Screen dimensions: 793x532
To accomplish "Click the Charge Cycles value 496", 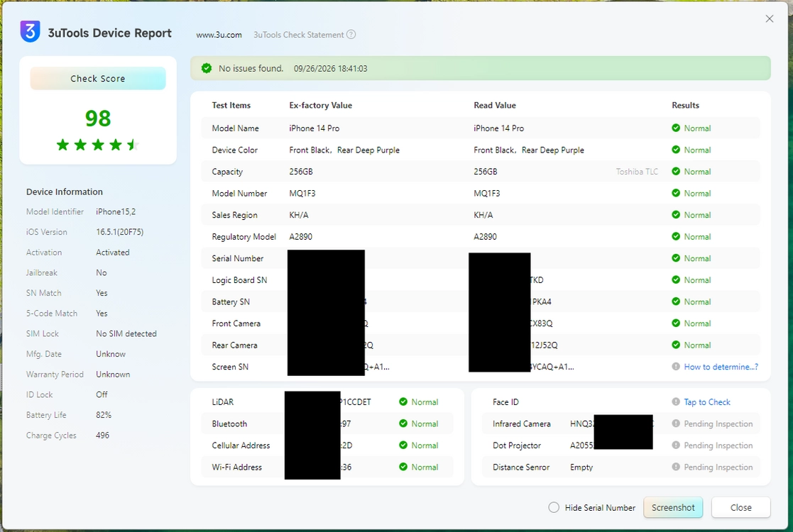I will pos(103,435).
